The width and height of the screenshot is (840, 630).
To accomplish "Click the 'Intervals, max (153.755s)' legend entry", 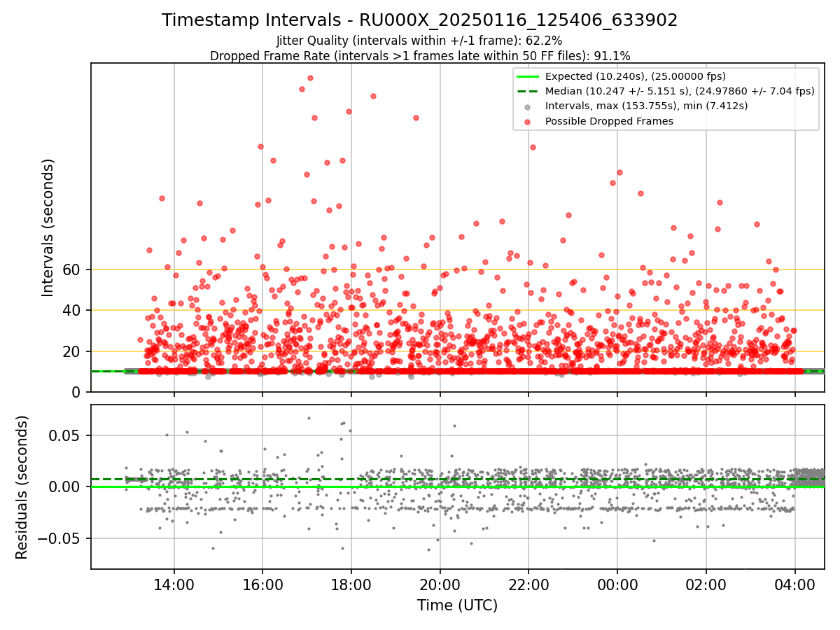I will pyautogui.click(x=647, y=106).
